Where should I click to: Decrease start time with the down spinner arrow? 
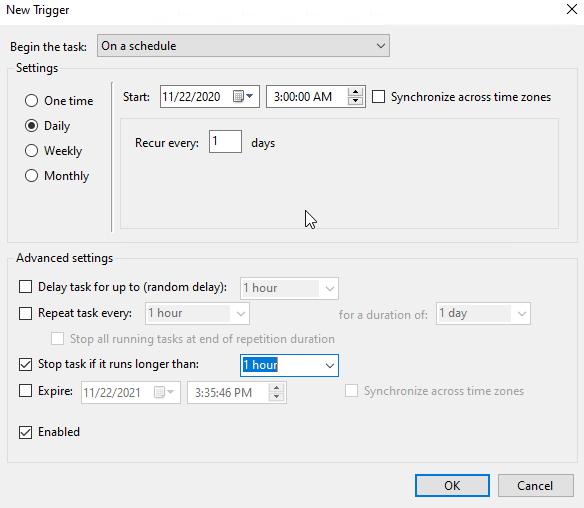(355, 101)
